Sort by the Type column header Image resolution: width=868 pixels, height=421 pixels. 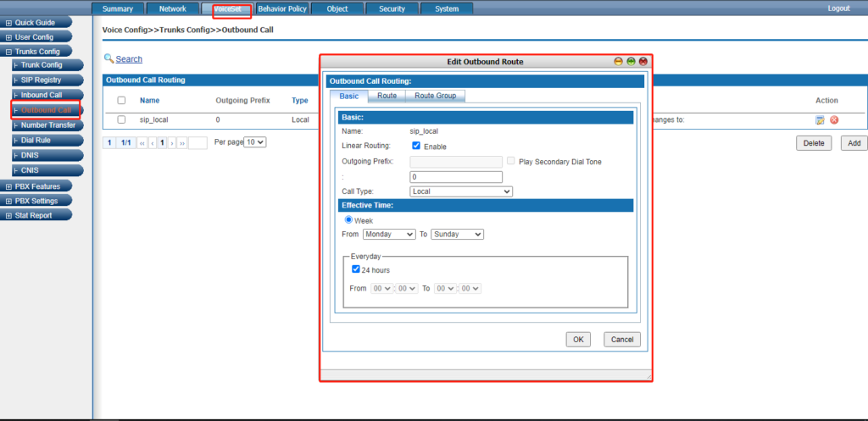[300, 101]
